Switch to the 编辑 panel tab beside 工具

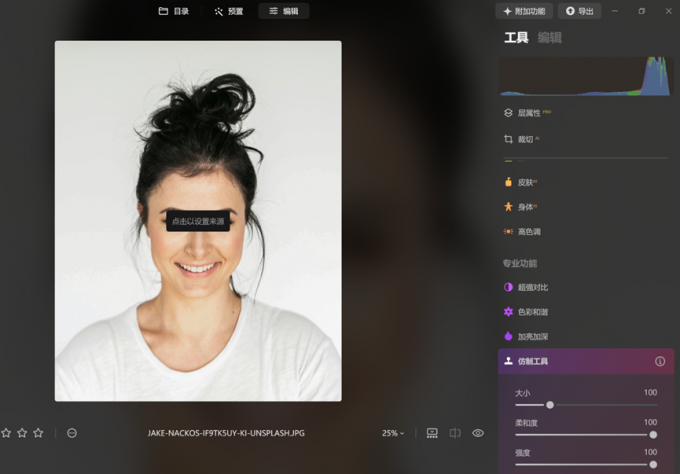(x=549, y=38)
